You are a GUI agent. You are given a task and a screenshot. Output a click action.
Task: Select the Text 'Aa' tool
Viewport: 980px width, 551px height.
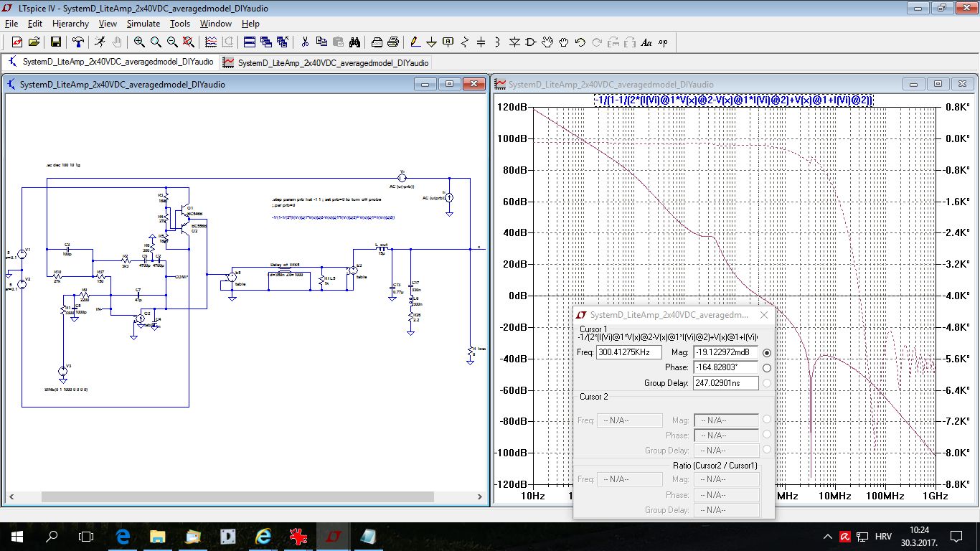tap(646, 42)
